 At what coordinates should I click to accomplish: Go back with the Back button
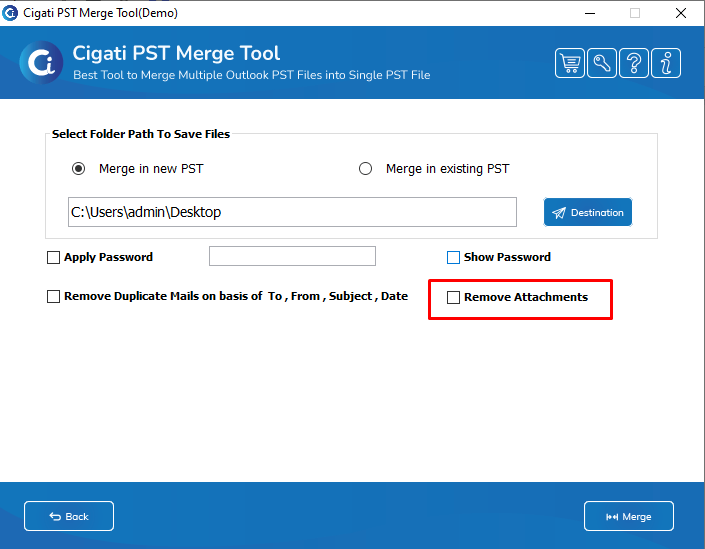(69, 516)
